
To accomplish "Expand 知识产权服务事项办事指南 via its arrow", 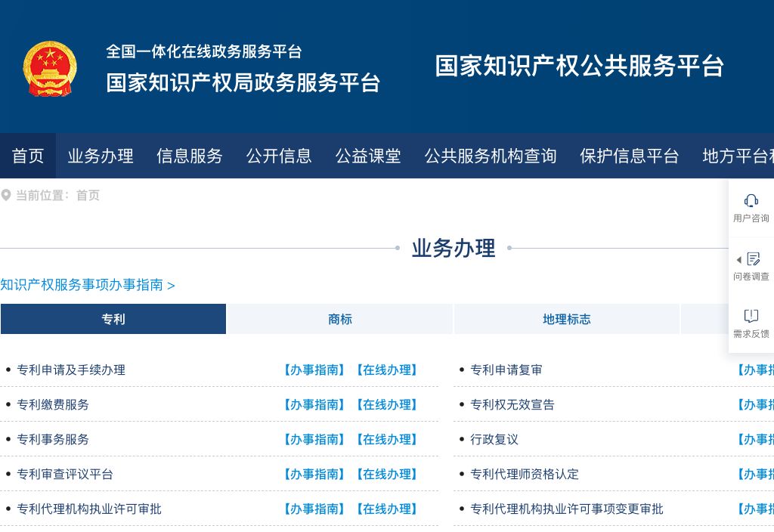I will click(172, 286).
